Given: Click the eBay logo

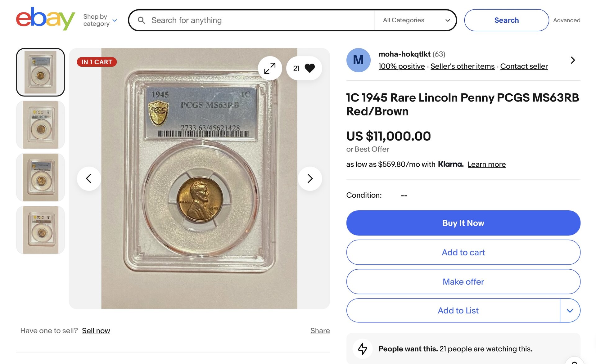Looking at the screenshot, I should point(45,19).
